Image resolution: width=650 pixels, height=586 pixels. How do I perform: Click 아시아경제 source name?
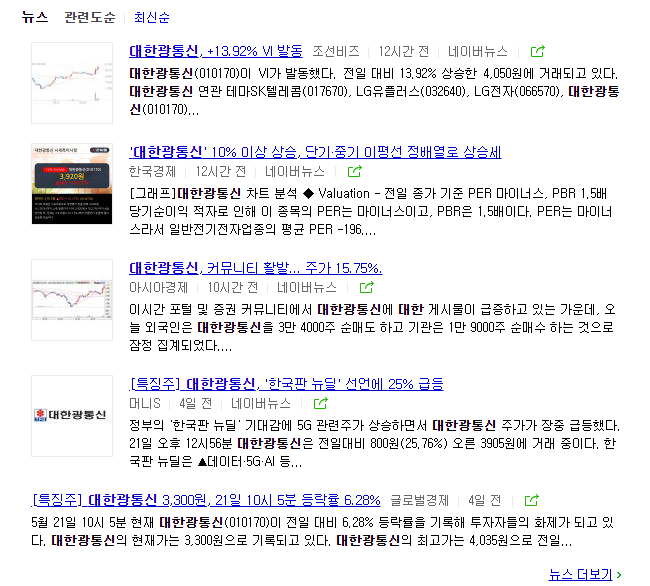click(158, 287)
